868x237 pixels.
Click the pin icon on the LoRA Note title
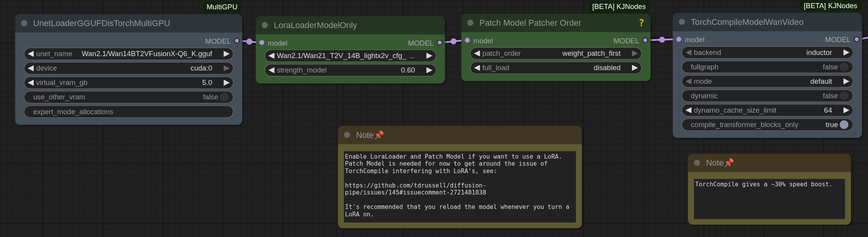pos(379,135)
